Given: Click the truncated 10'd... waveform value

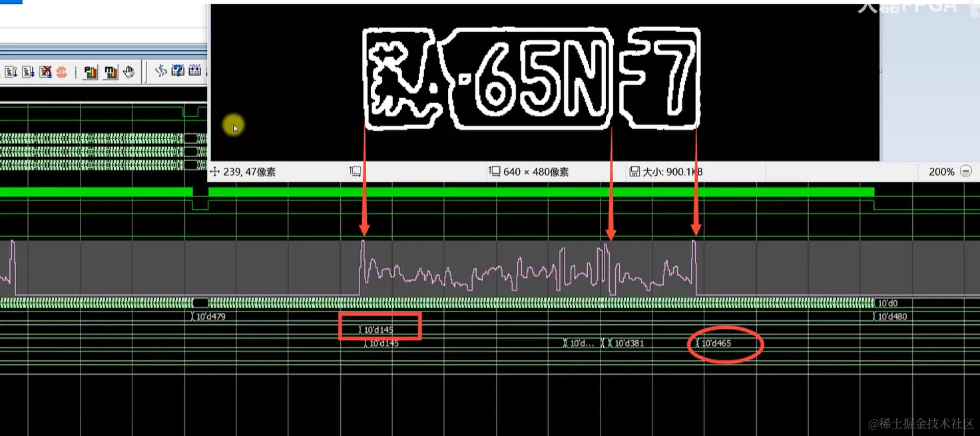Looking at the screenshot, I should (x=581, y=343).
